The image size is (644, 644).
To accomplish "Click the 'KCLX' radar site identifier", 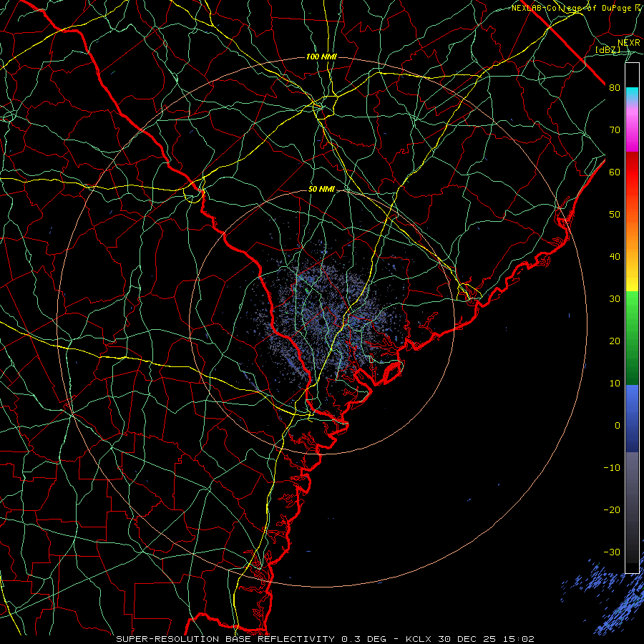I will pyautogui.click(x=418, y=639).
